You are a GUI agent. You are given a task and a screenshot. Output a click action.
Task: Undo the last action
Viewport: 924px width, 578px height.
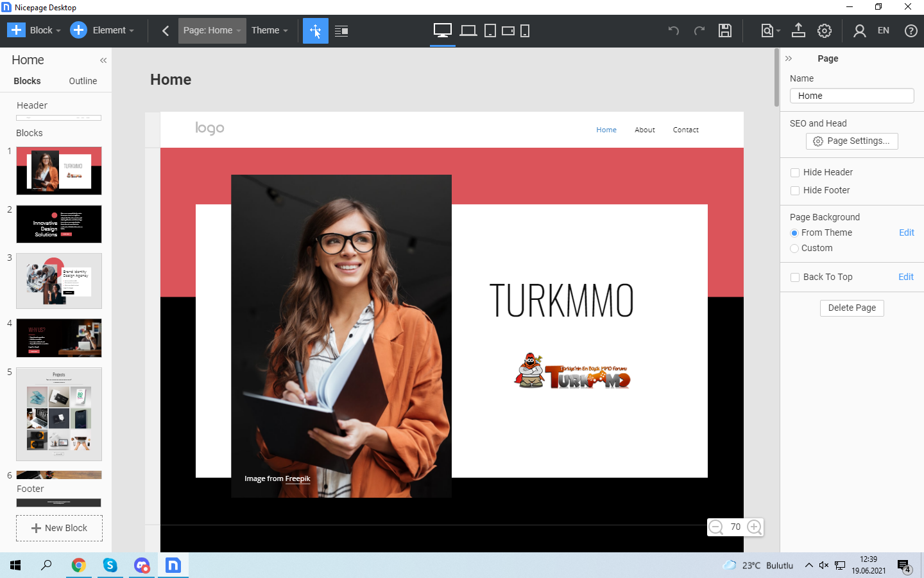pos(674,30)
